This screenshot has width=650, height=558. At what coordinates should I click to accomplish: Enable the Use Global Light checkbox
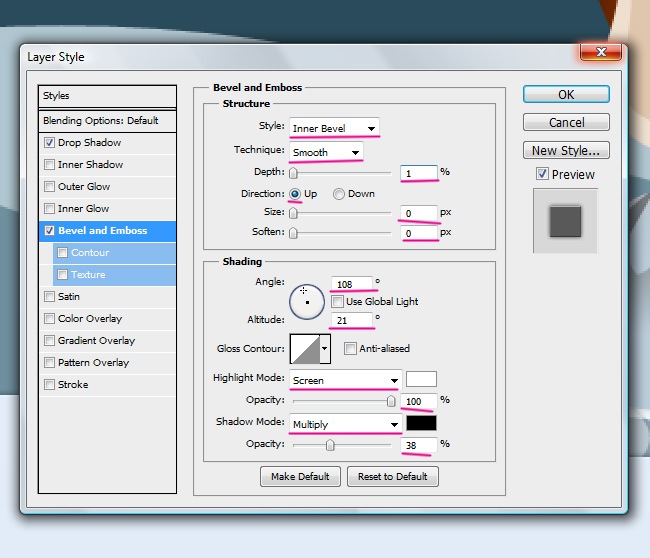[338, 301]
